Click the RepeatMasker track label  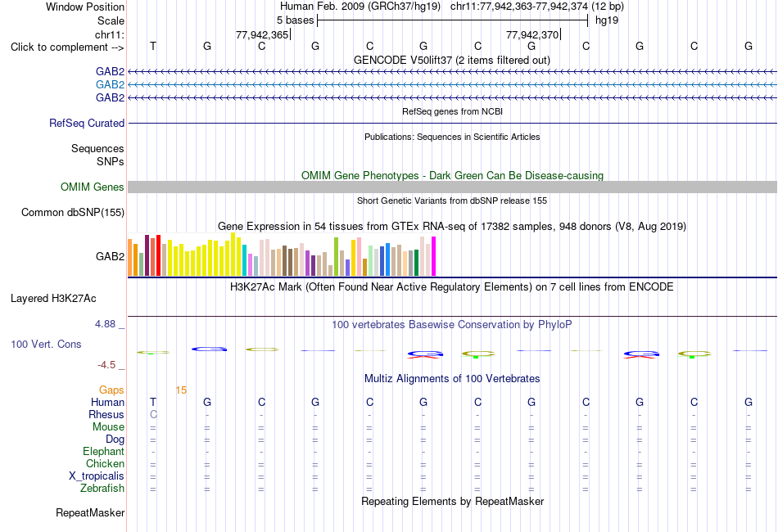click(90, 512)
